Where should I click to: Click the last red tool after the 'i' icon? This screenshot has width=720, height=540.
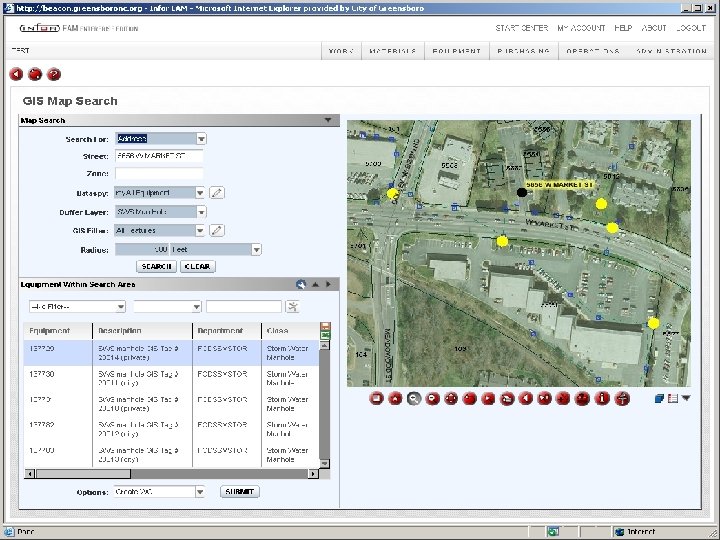coord(622,399)
